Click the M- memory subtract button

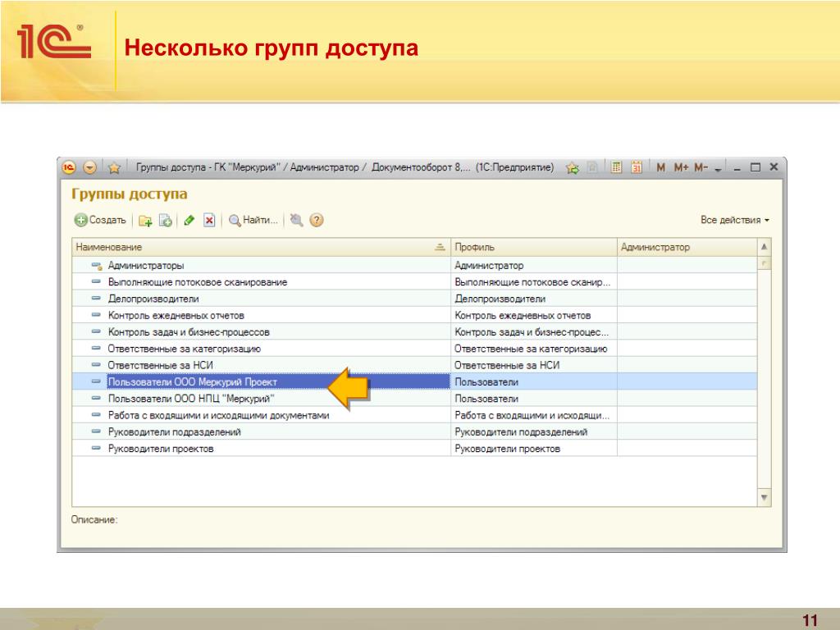(x=701, y=167)
